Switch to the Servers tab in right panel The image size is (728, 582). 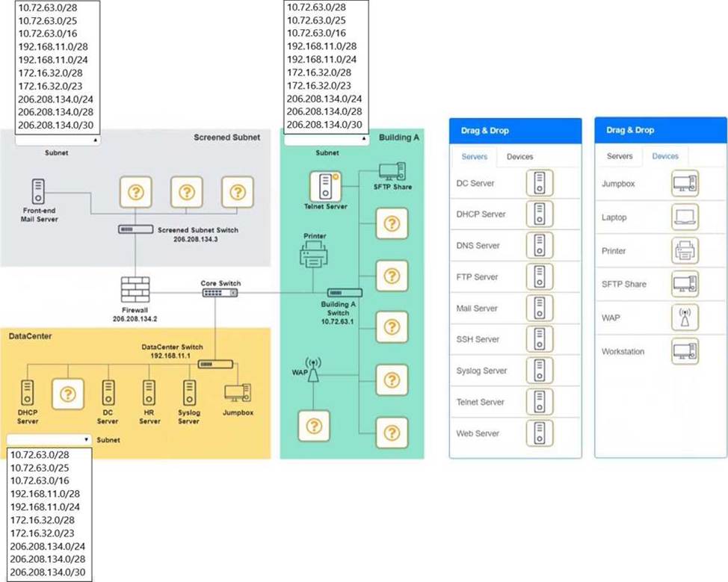pos(619,156)
